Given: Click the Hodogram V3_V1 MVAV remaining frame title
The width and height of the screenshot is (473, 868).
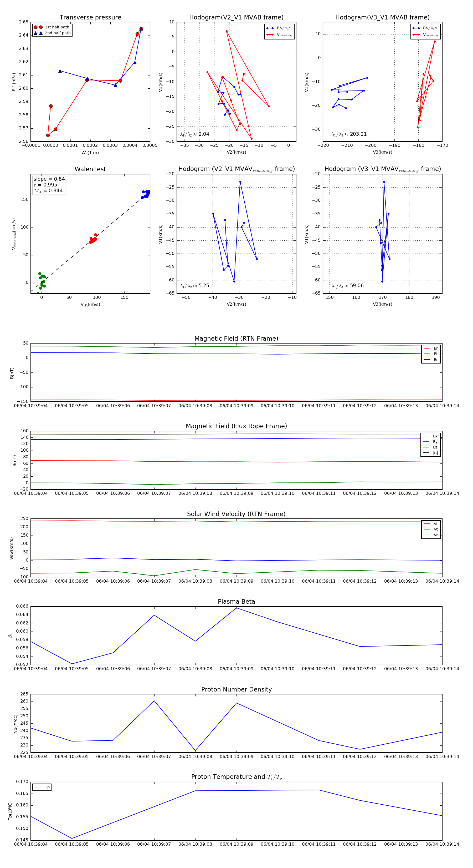Looking at the screenshot, I should pyautogui.click(x=382, y=169).
